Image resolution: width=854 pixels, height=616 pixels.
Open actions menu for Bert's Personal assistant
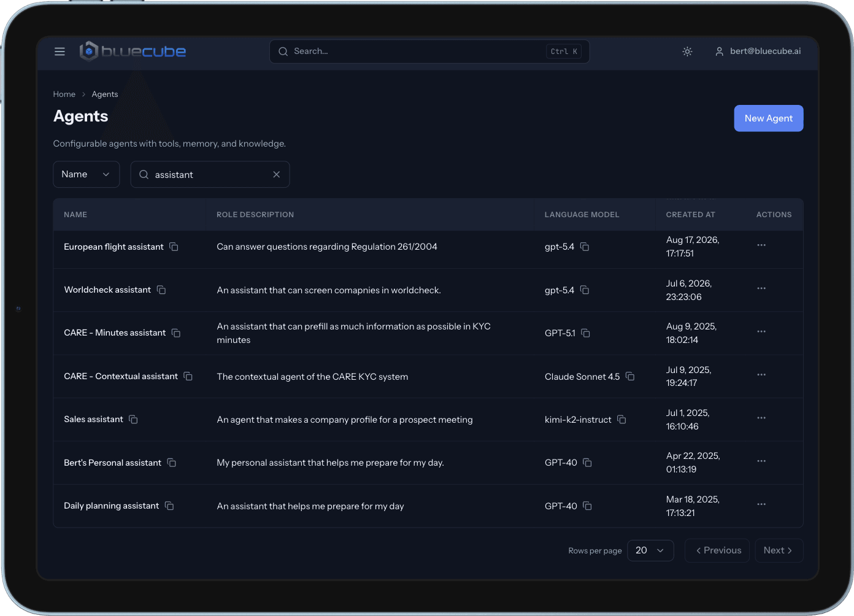pos(761,461)
